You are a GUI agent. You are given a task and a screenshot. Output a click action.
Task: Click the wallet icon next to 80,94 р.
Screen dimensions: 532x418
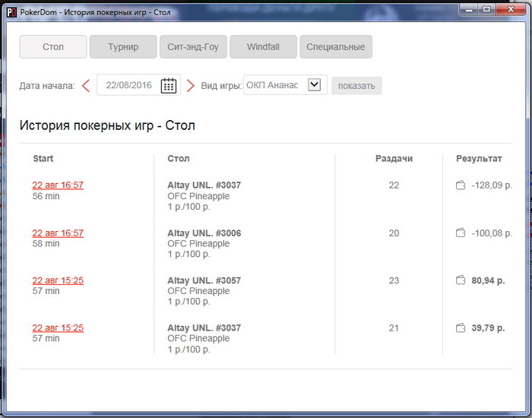461,280
